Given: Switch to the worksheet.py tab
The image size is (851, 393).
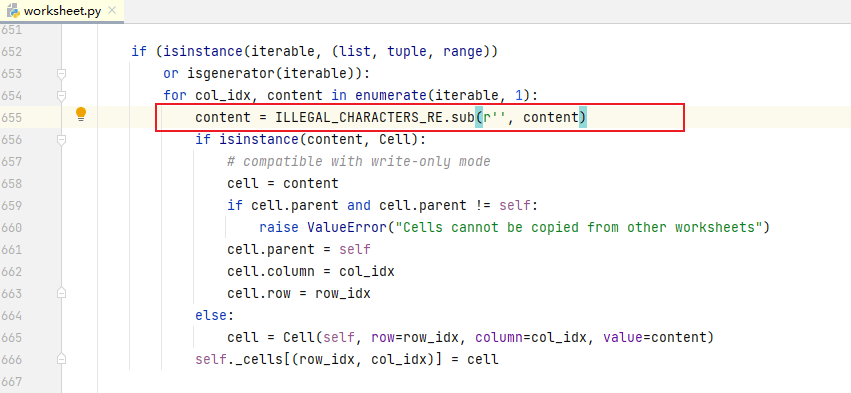Looking at the screenshot, I should click(62, 11).
